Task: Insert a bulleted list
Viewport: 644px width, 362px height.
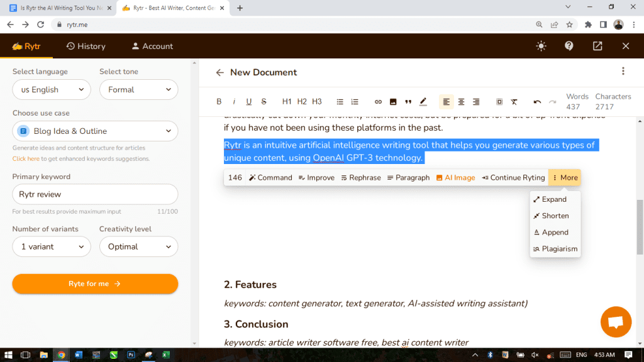Action: coord(340,101)
